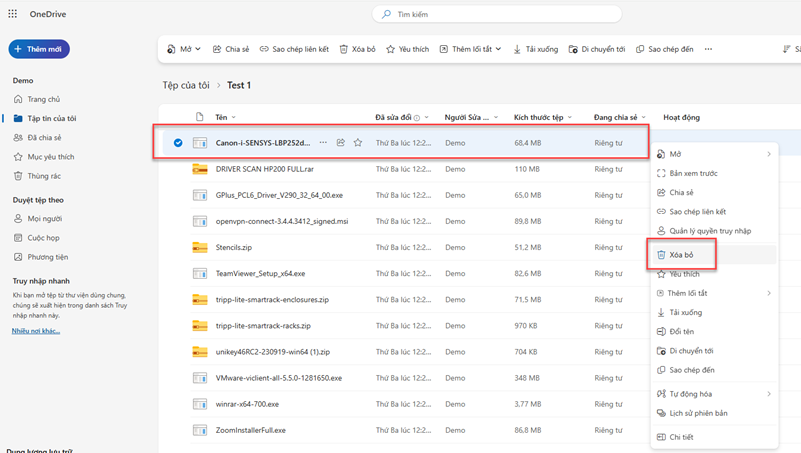Click the Tìm kiếm search box
801x453 pixels.
coord(497,14)
